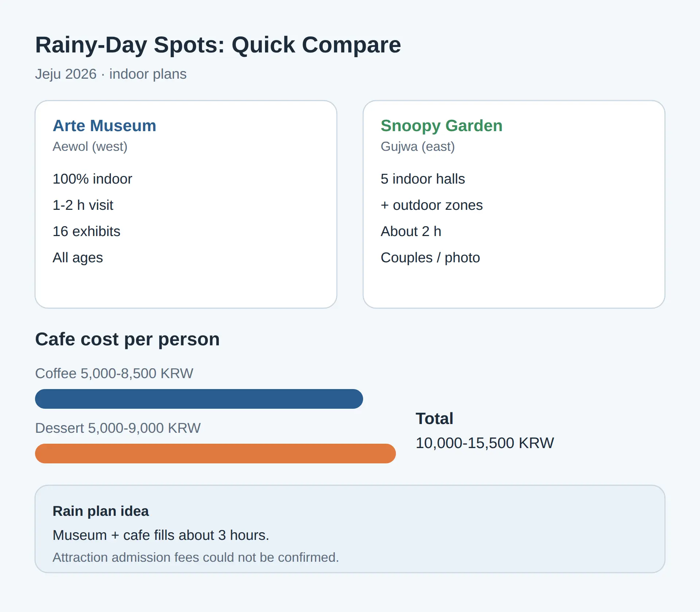Click the 'Rain plan idea' heading

pos(101,511)
